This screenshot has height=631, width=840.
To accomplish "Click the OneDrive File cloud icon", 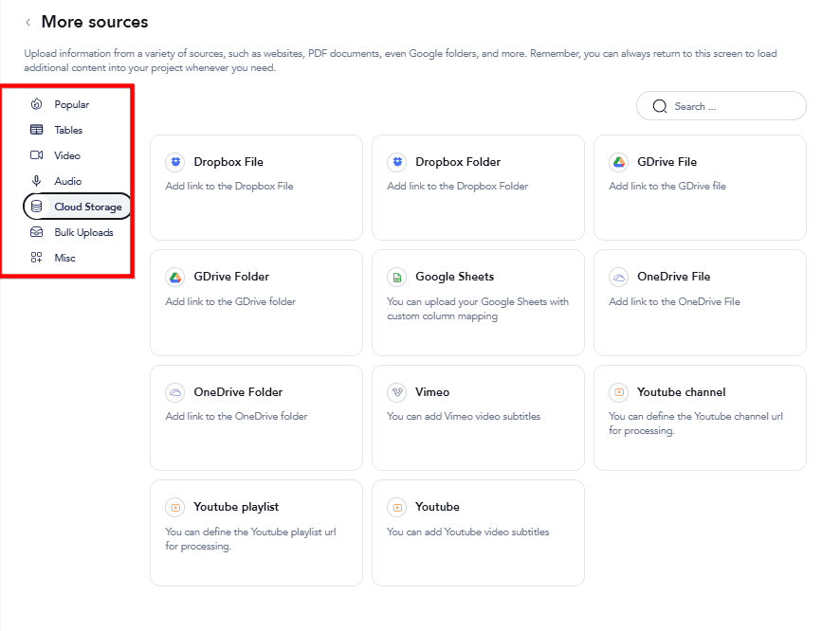I will click(618, 277).
